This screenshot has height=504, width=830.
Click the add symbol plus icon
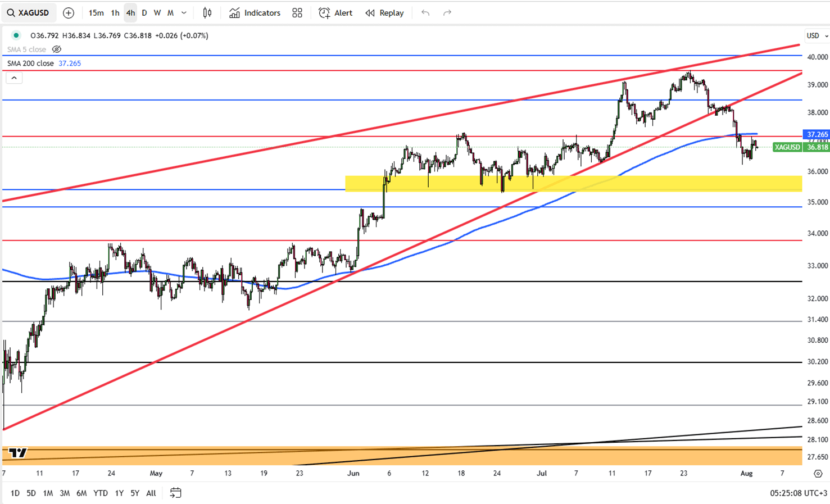(68, 13)
